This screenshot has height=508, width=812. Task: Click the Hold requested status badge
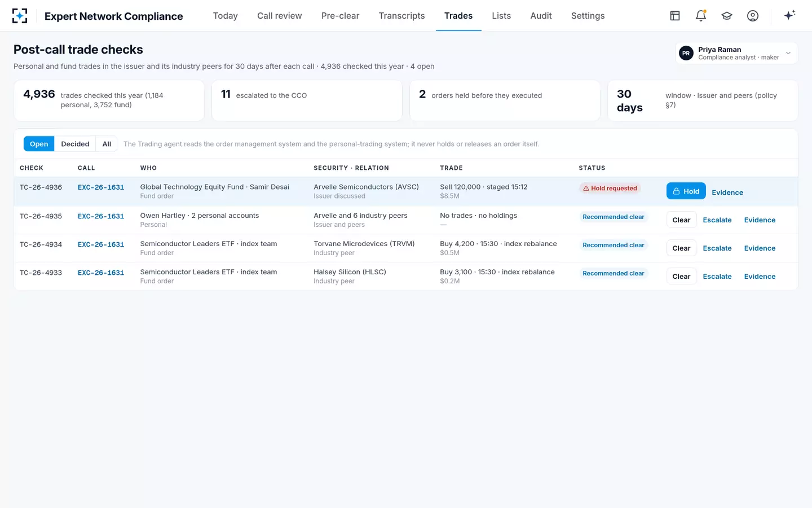coord(610,189)
